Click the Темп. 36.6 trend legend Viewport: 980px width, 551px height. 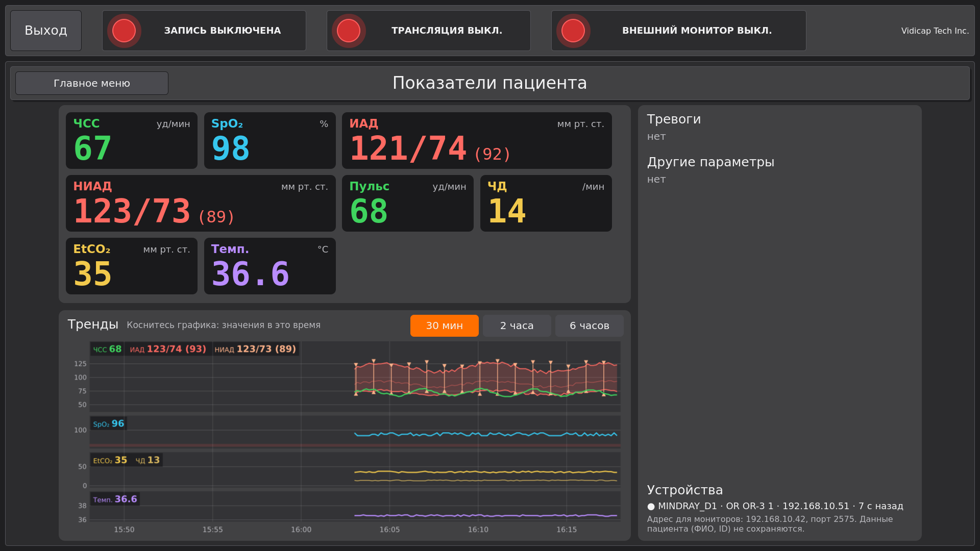[115, 499]
